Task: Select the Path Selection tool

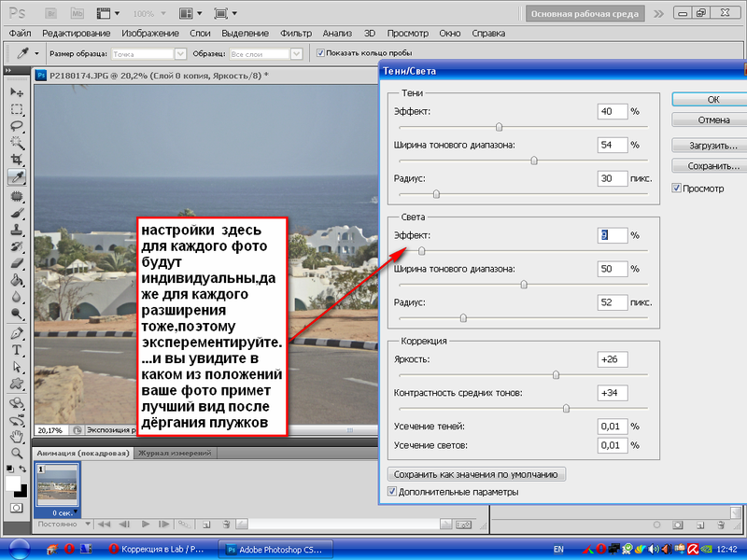Action: [x=17, y=367]
